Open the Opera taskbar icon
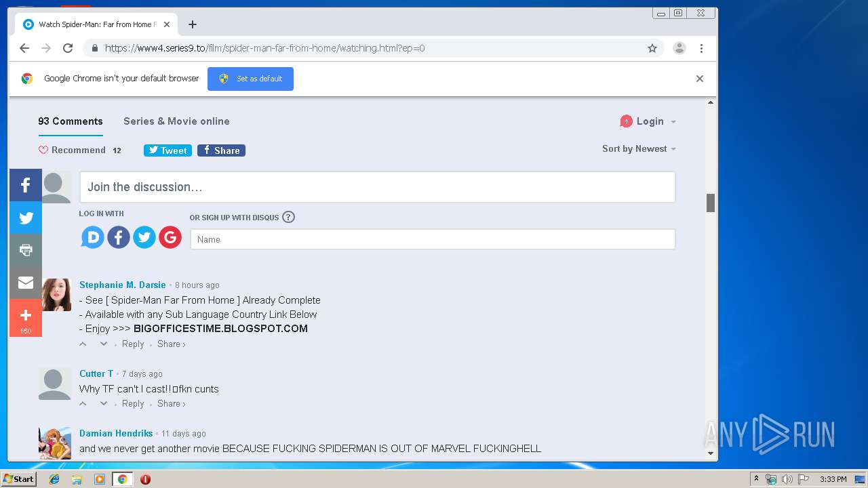Image resolution: width=868 pixels, height=488 pixels. point(145,479)
